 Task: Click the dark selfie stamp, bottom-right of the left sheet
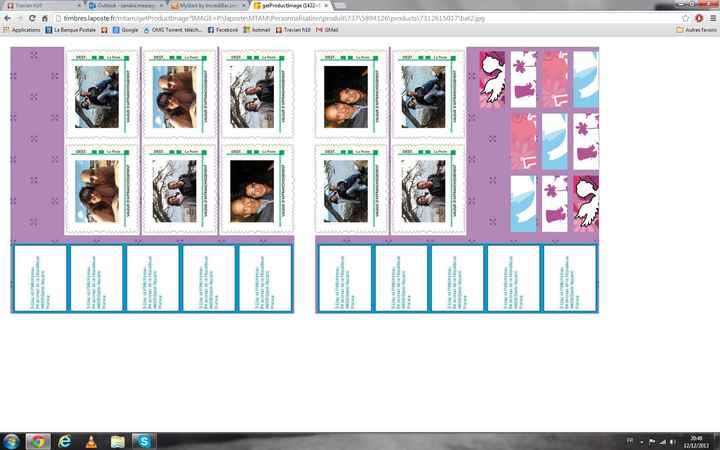pyautogui.click(x=257, y=189)
